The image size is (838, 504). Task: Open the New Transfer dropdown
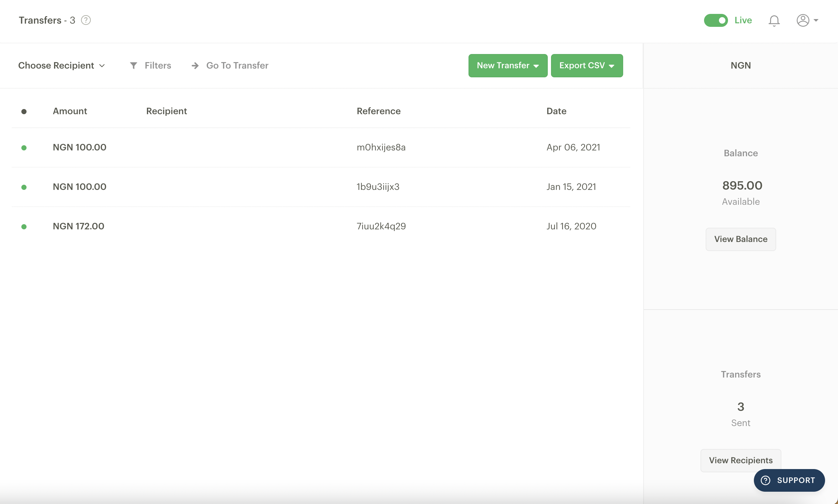pos(507,66)
